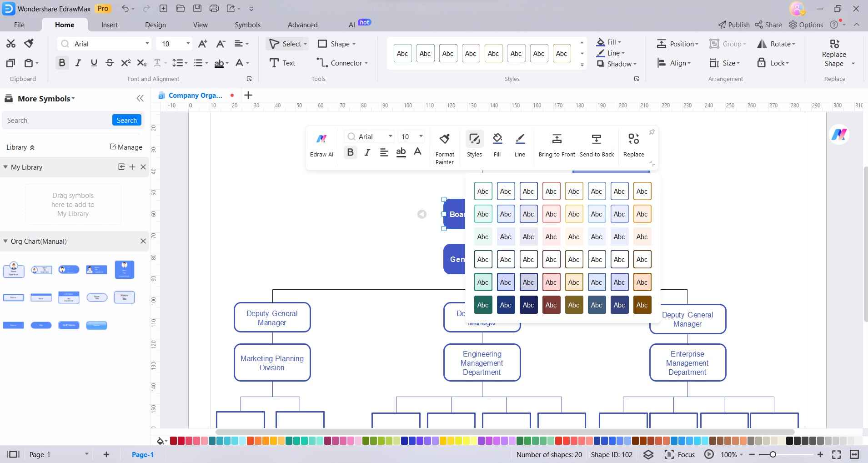Click the Cut scissors icon in Clipboard
The height and width of the screenshot is (463, 868).
[11, 44]
